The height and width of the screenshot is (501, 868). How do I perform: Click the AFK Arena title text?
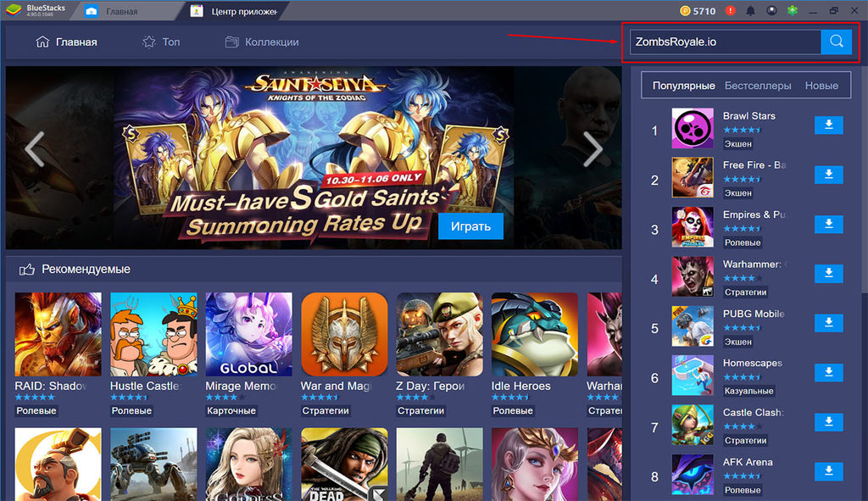pyautogui.click(x=748, y=462)
